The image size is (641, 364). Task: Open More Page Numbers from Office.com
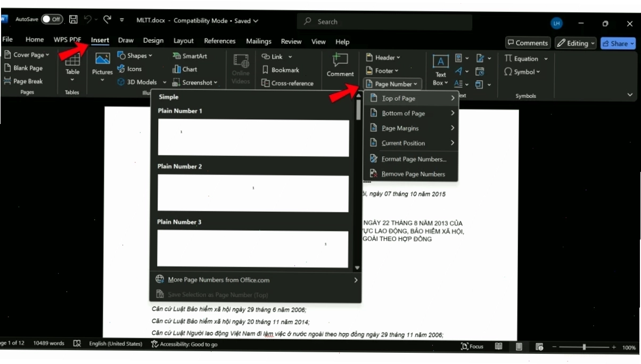tap(255, 280)
